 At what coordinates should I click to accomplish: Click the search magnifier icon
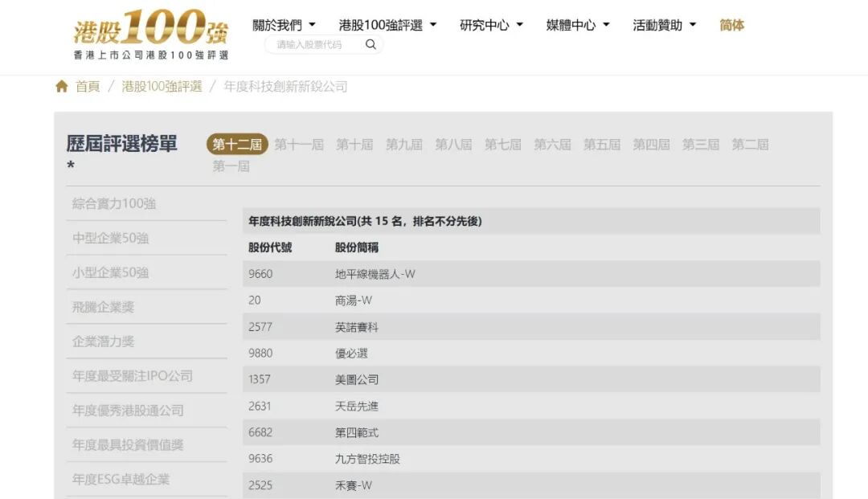pyautogui.click(x=371, y=44)
